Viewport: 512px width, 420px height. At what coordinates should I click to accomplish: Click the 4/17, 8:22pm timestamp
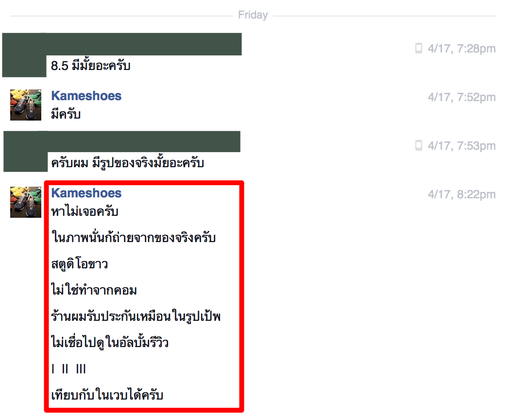click(x=461, y=194)
